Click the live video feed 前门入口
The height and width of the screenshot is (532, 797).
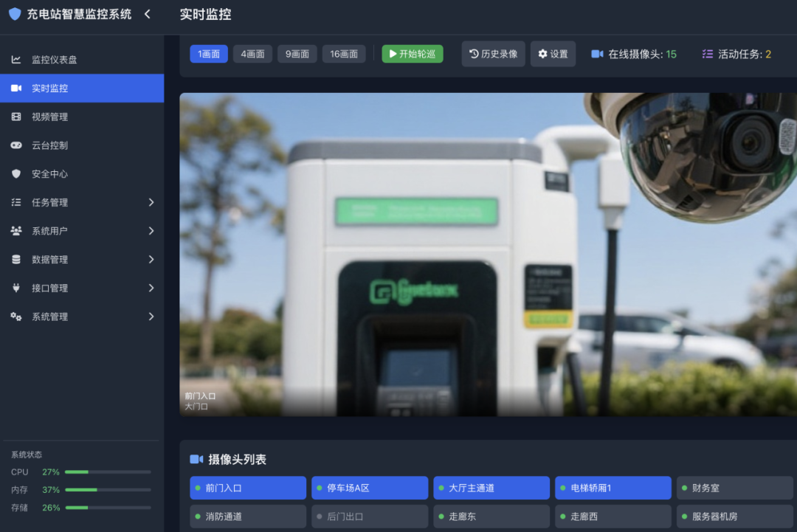(488, 254)
